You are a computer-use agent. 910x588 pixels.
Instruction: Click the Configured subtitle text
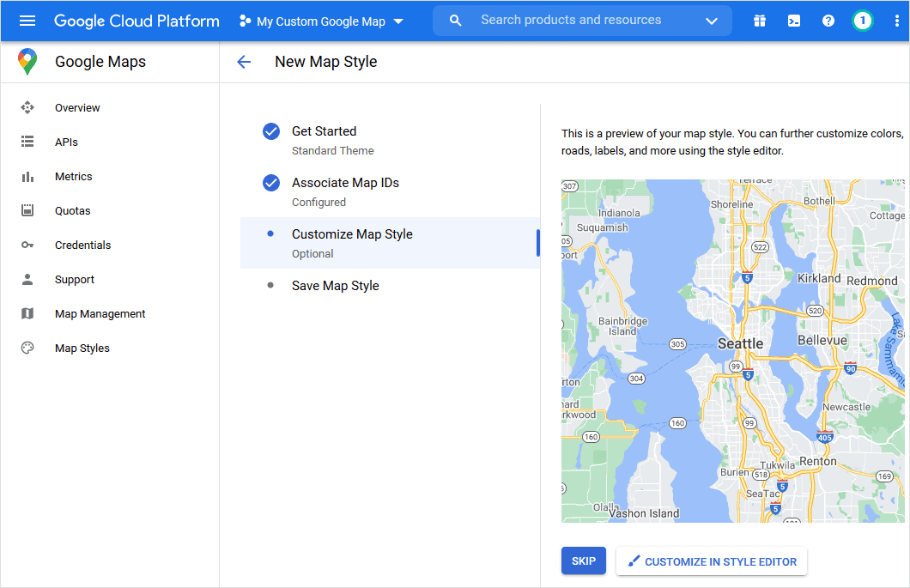point(318,202)
